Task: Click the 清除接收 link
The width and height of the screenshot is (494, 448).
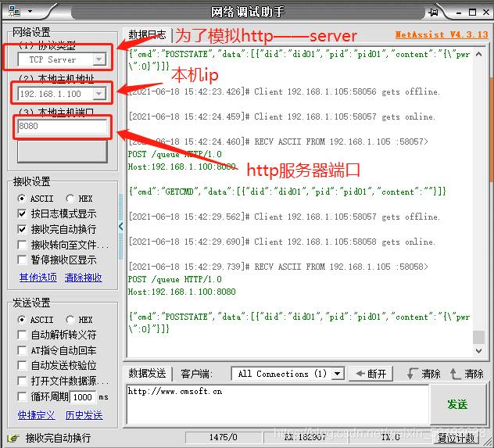Action: (83, 278)
